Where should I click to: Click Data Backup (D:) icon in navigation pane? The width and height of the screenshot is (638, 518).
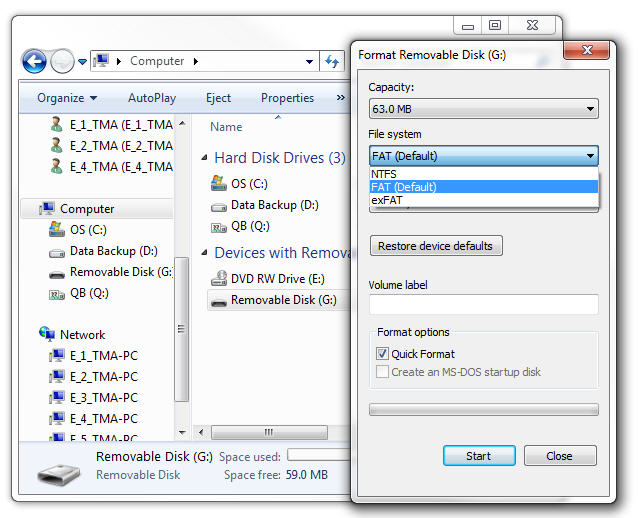57,254
